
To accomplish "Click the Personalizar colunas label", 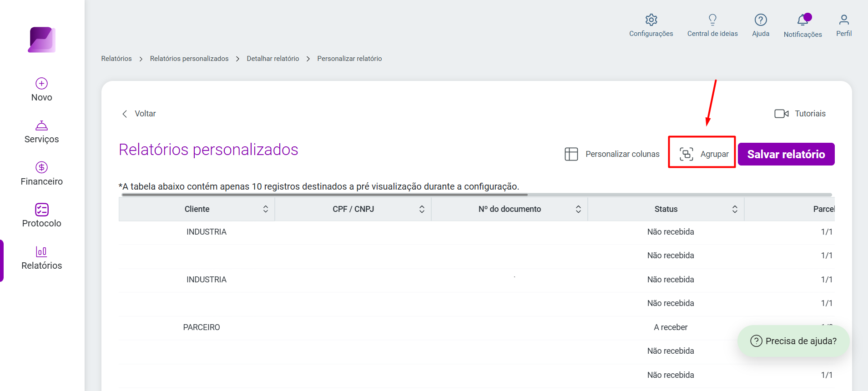I will click(622, 154).
